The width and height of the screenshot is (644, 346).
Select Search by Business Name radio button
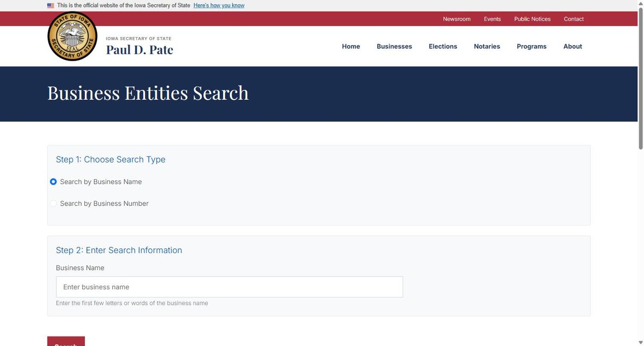point(53,182)
